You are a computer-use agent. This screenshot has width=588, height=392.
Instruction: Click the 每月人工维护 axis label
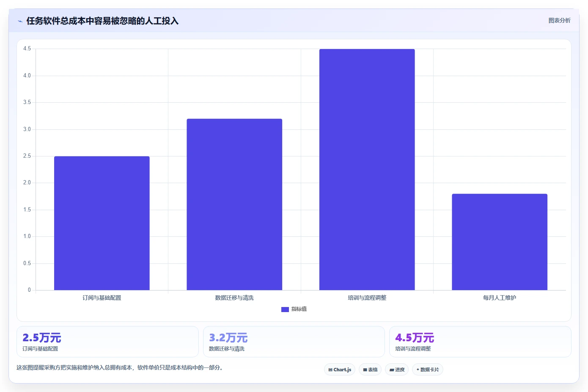coord(500,298)
